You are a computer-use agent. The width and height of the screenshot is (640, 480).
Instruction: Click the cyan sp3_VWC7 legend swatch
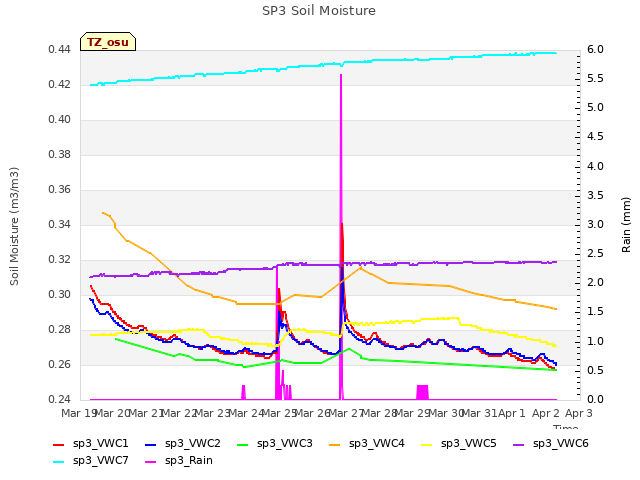tap(59, 462)
